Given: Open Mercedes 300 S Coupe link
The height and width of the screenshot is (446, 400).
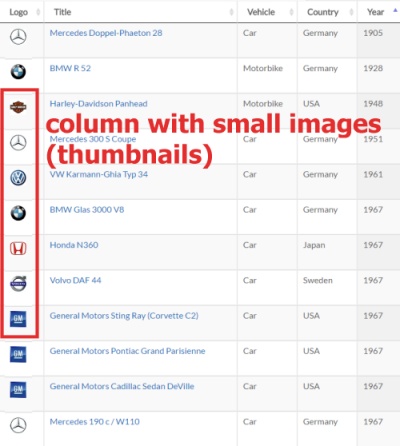Looking at the screenshot, I should tap(93, 139).
